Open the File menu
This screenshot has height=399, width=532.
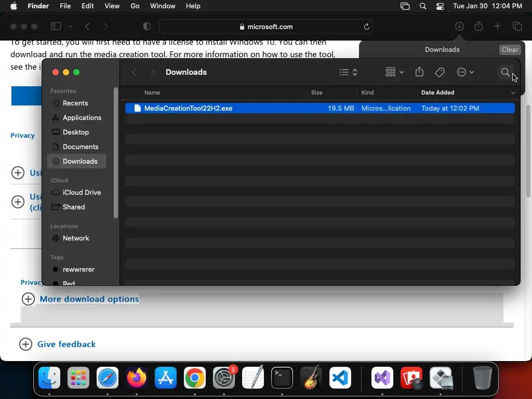65,6
